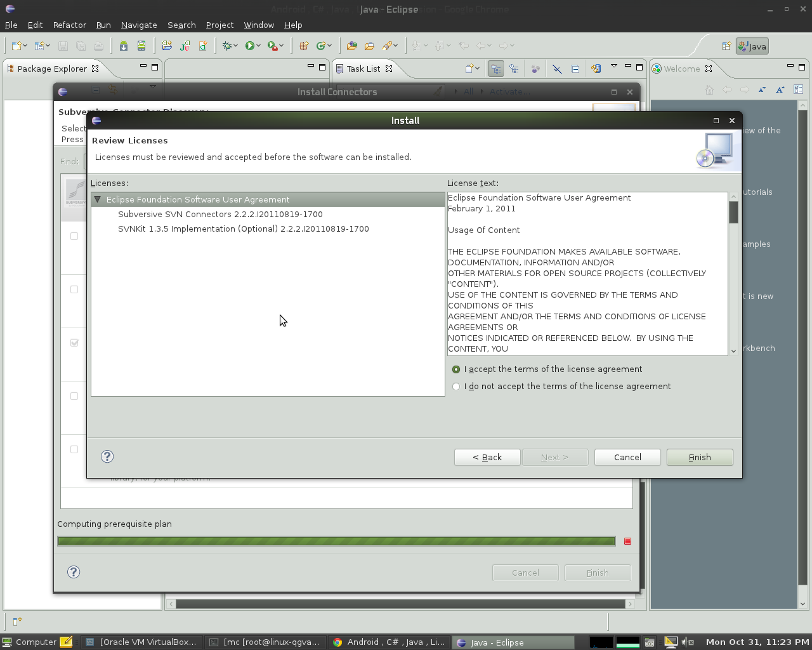Click Focus on Workweek icon in Task List

click(x=535, y=69)
